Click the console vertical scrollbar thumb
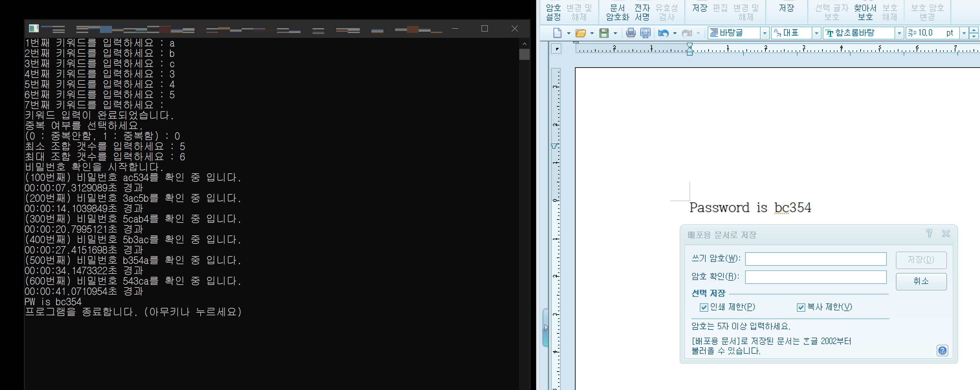 (524, 54)
